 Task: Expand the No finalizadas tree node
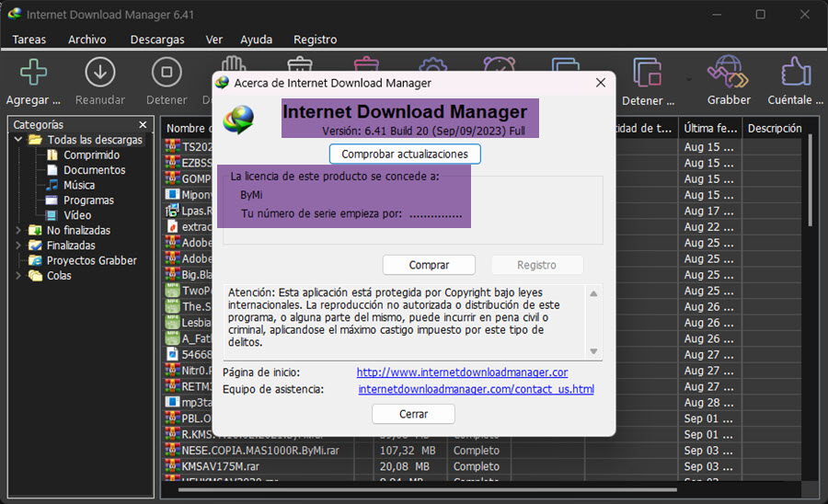(18, 230)
